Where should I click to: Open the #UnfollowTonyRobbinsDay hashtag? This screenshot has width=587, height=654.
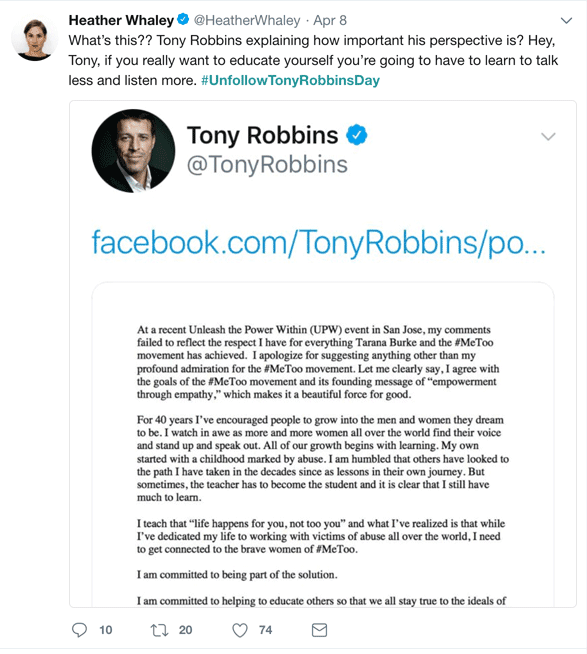pos(290,80)
